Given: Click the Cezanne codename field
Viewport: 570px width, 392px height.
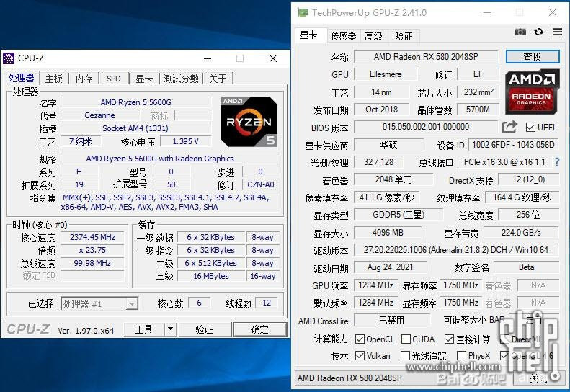Looking at the screenshot, I should click(x=99, y=115).
